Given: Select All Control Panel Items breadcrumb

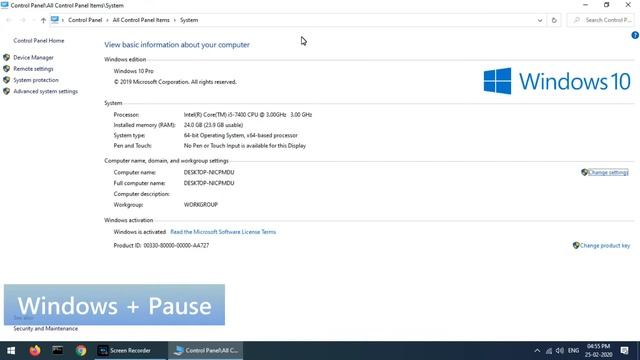Looking at the screenshot, I should click(x=141, y=20).
